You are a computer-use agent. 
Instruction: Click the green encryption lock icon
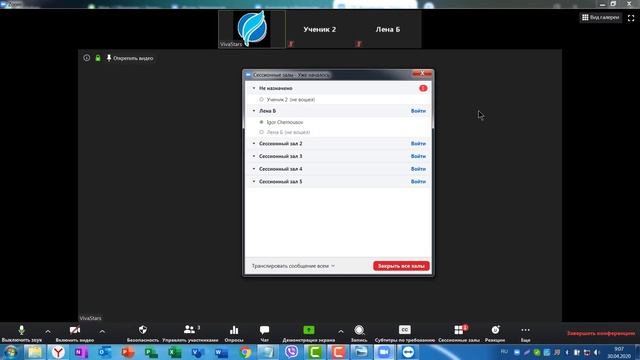98,58
